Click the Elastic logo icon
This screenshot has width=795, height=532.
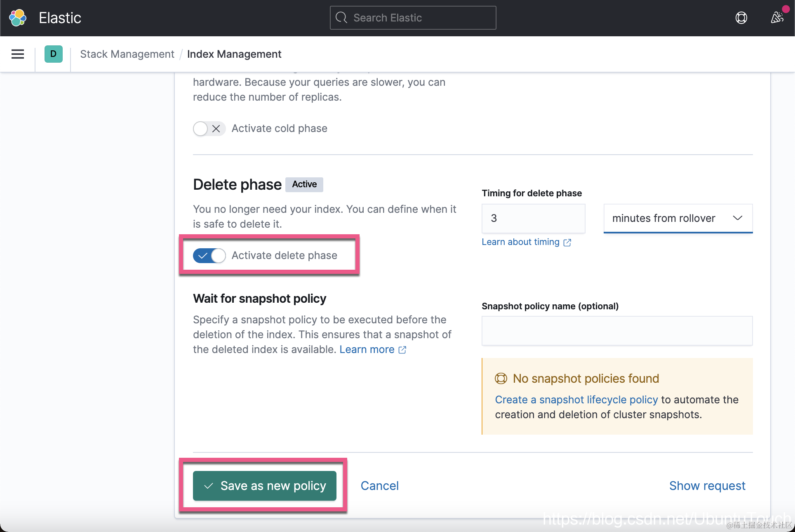(x=18, y=18)
